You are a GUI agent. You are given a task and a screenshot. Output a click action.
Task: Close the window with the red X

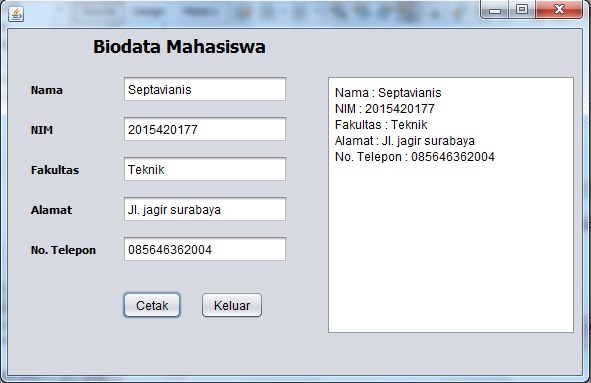click(559, 9)
